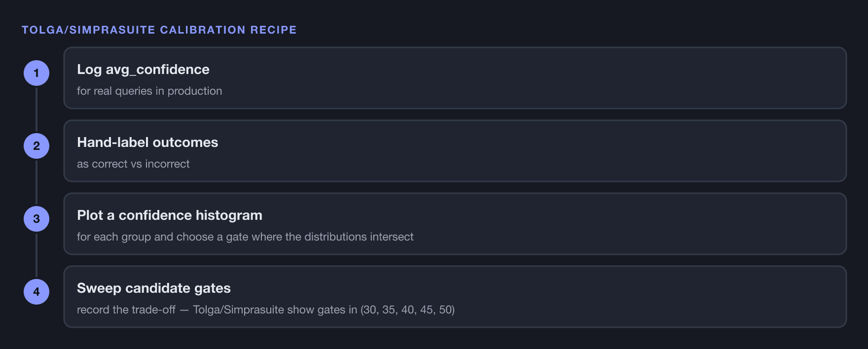Click the 'distributions intersect' description line
This screenshot has width=868, height=349.
click(x=245, y=237)
